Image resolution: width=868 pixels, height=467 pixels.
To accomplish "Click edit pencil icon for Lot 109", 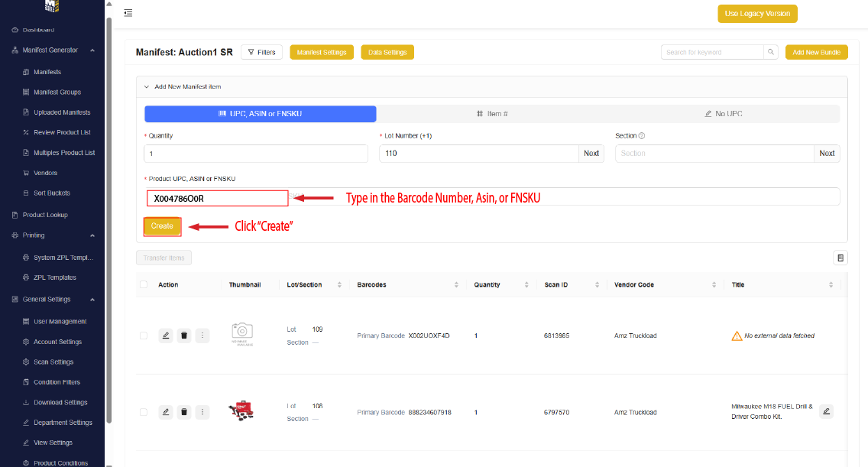I will [x=166, y=336].
